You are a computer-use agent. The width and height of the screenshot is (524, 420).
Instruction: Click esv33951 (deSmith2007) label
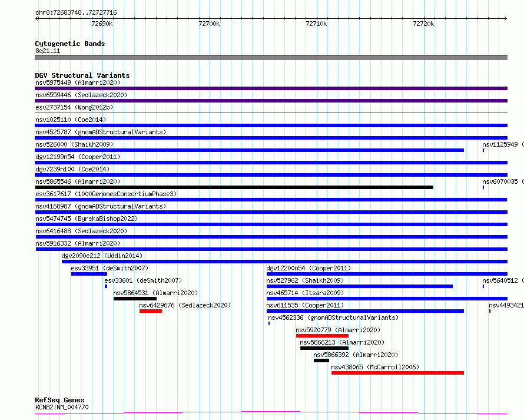click(x=110, y=268)
